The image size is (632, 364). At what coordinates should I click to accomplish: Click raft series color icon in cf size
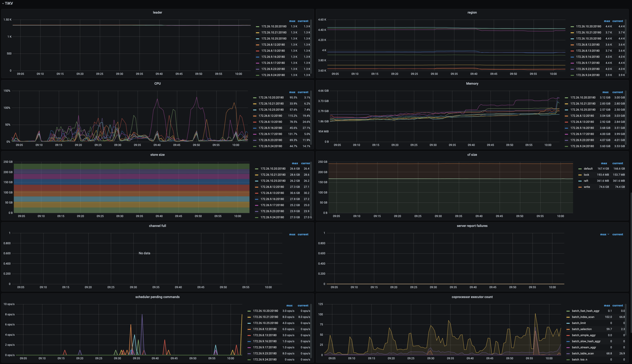(580, 181)
